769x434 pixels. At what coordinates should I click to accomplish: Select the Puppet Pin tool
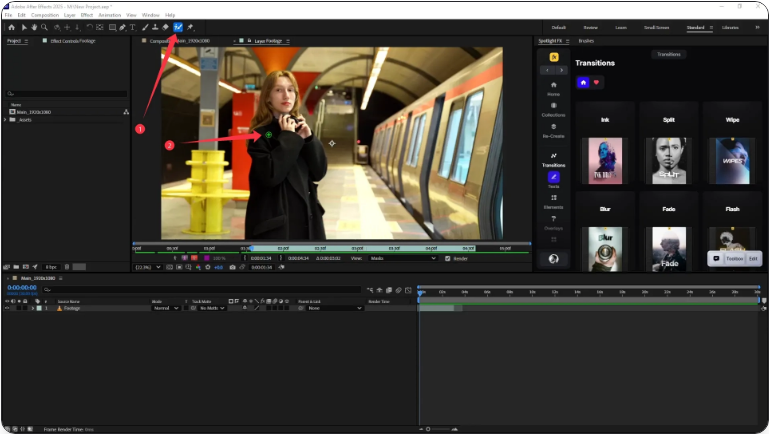click(190, 27)
